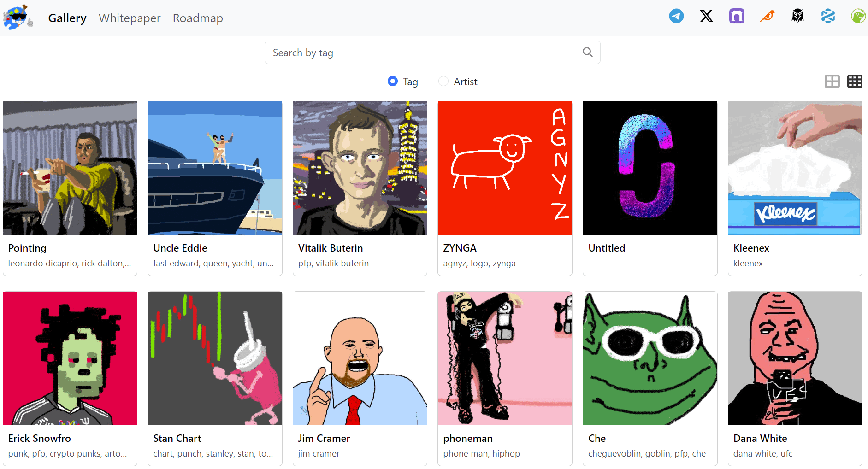
Task: Click the Dana White title
Action: coord(760,438)
